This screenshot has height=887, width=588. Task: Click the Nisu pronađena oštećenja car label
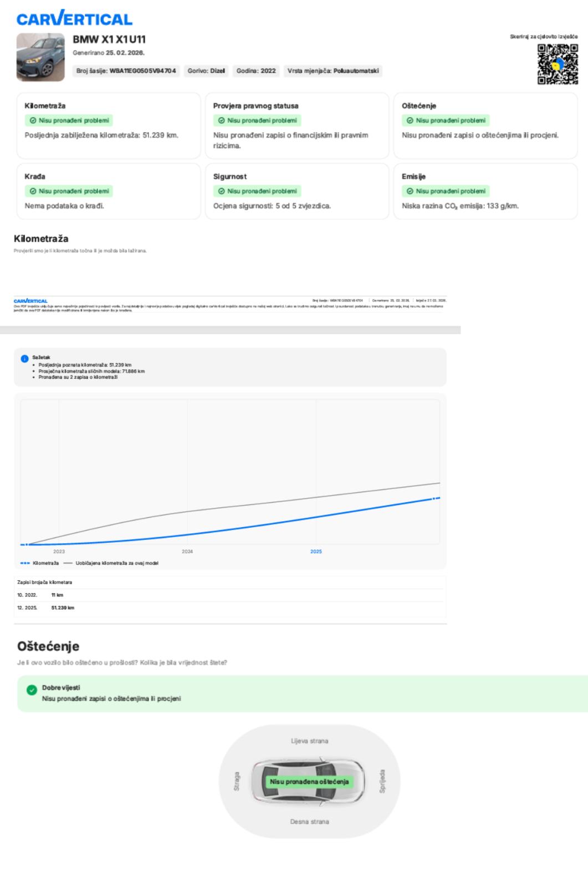coord(309,782)
